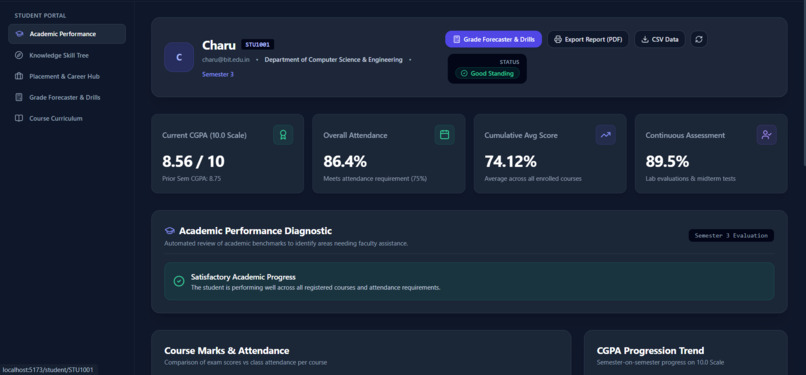The image size is (806, 375).
Task: Click the document icon beside sidebar Grade Forecaster
Action: (x=19, y=97)
